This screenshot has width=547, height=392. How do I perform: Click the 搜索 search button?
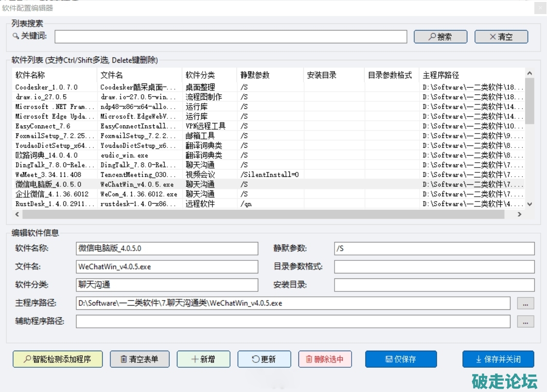click(440, 37)
